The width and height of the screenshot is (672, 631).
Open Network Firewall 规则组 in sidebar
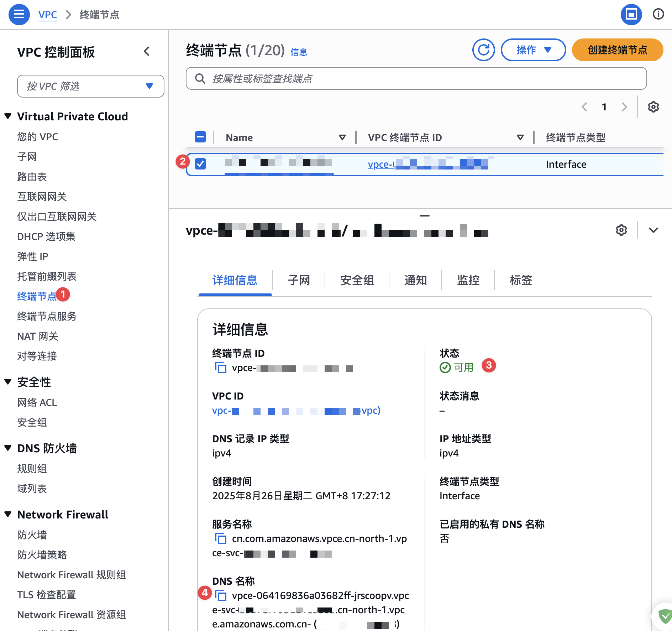click(72, 575)
